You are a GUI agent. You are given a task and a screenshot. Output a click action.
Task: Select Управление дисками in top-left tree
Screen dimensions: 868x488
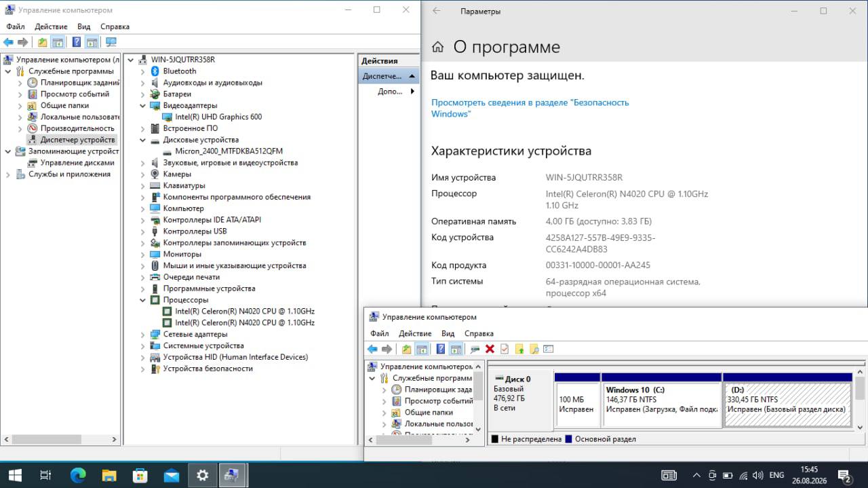point(77,163)
